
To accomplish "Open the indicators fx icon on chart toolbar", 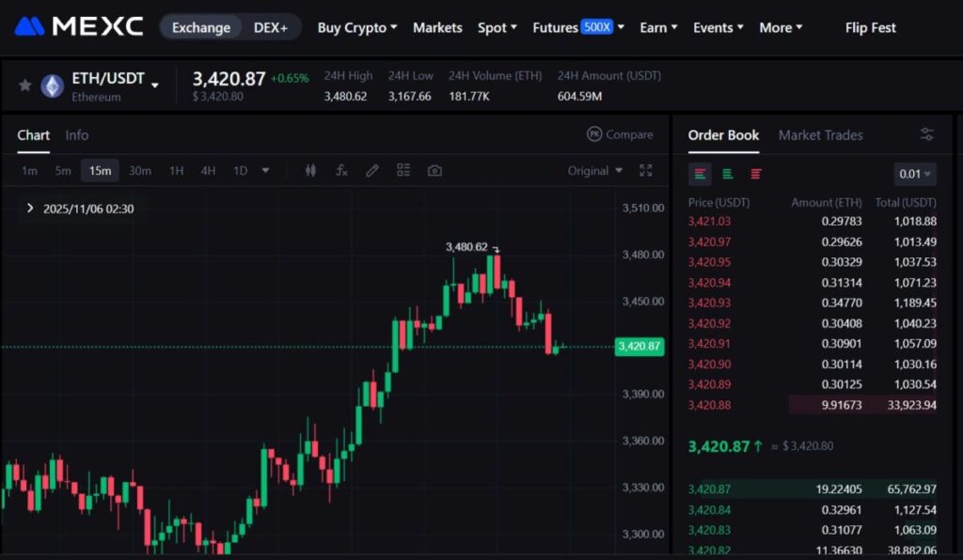I will click(341, 170).
